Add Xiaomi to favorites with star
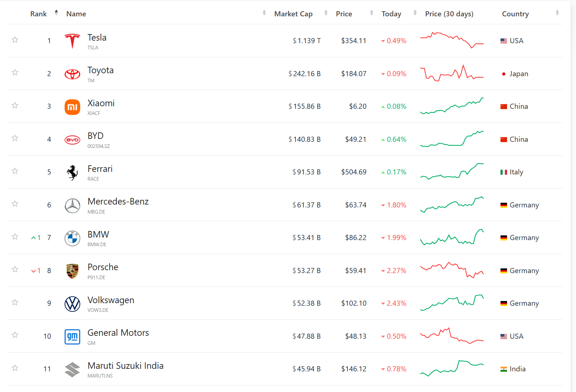Viewport: 576px width, 392px height. pyautogui.click(x=15, y=105)
